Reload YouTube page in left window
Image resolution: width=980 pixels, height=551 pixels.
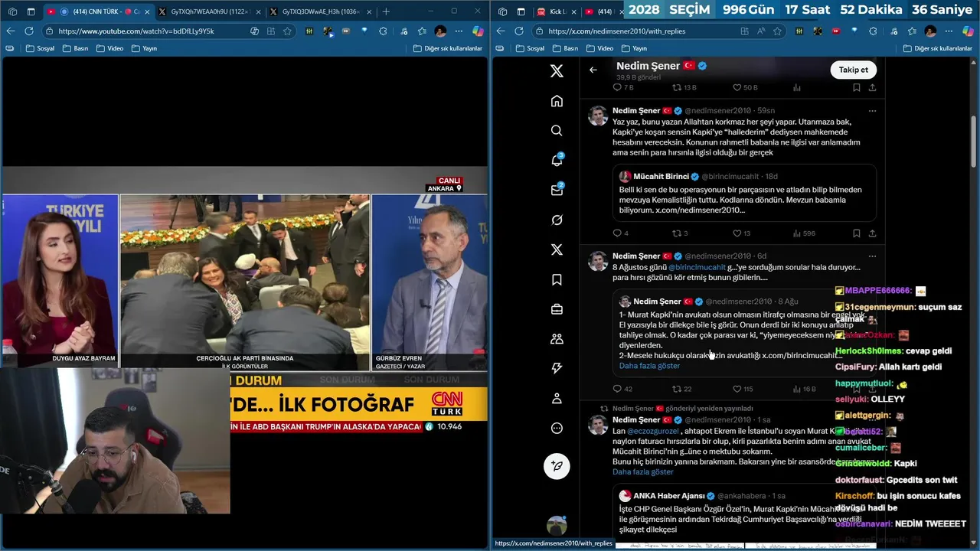(x=29, y=31)
